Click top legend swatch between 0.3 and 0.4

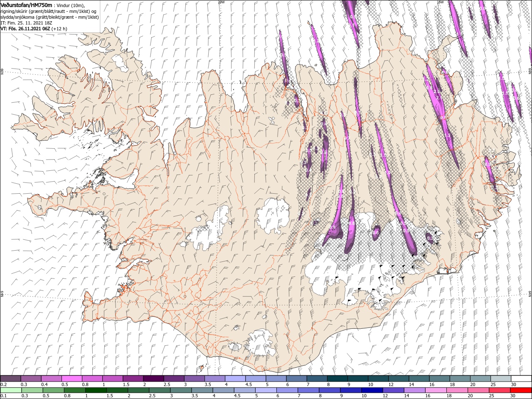pos(31,379)
